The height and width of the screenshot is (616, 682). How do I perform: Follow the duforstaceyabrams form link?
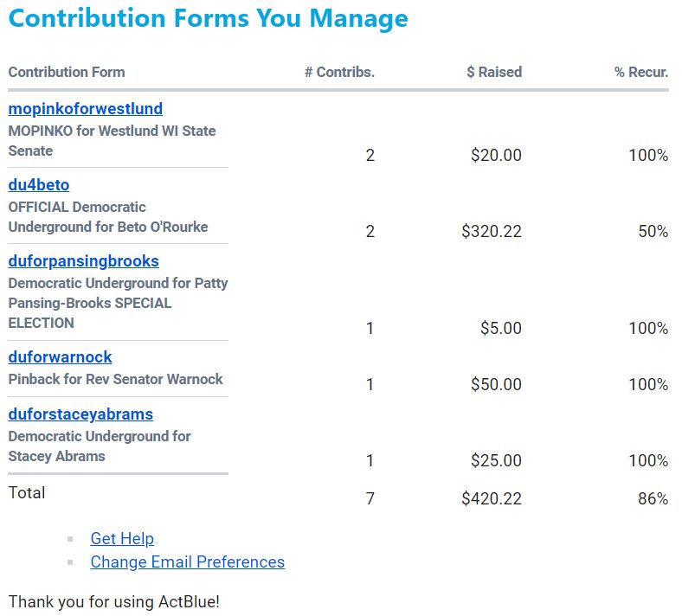point(80,414)
